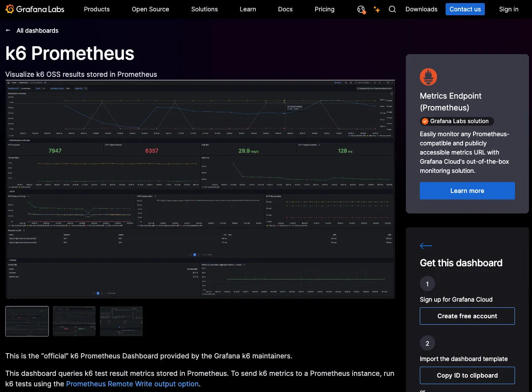
Task: Click the Grafana Labs solution badge
Action: point(457,121)
